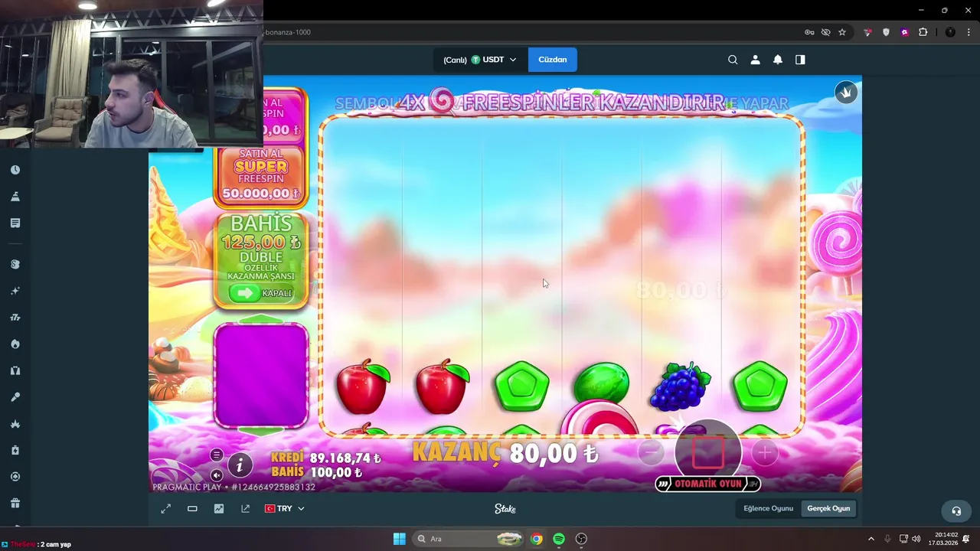Open the Stake originals icon in the sidebar
The width and height of the screenshot is (980, 551).
click(x=15, y=264)
